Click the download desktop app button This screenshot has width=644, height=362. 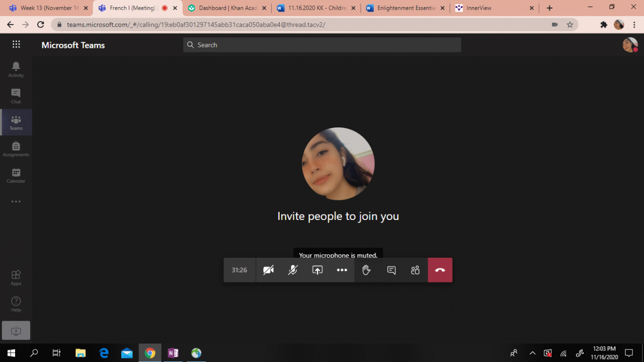16,331
